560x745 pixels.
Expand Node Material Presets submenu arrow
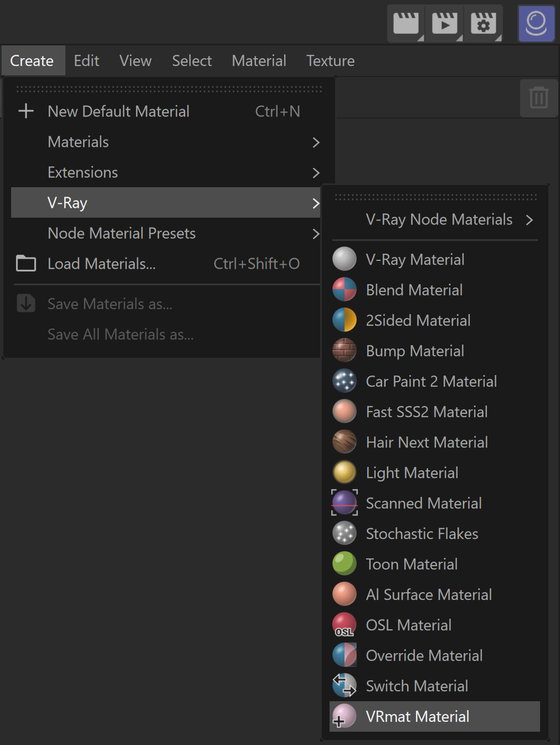point(316,234)
